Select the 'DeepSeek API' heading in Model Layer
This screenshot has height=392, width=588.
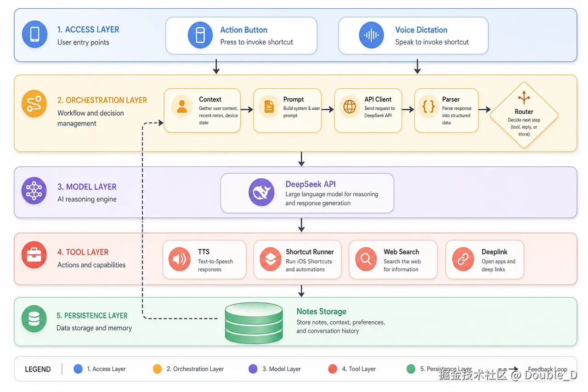coord(311,184)
